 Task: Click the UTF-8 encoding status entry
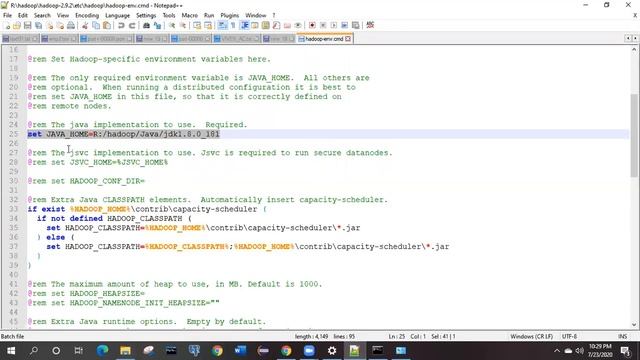point(569,336)
